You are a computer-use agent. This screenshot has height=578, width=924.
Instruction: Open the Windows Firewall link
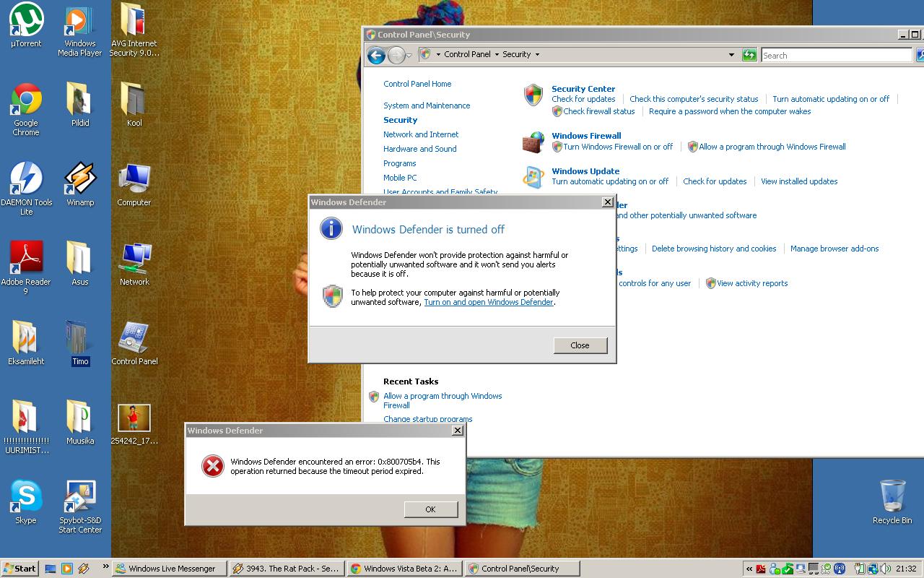click(586, 135)
